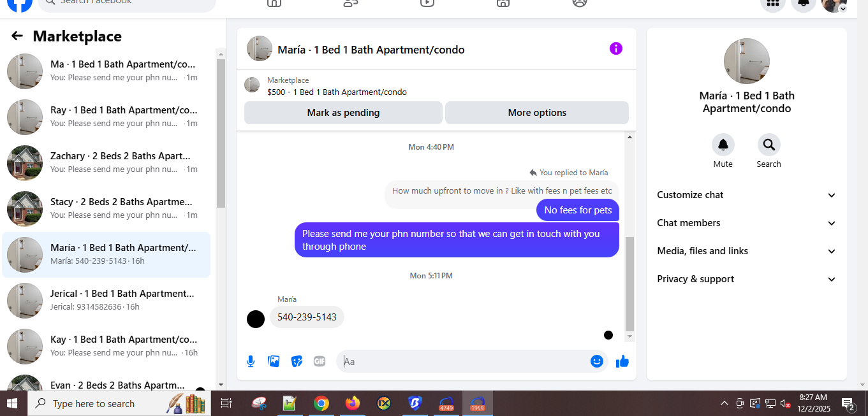
Task: Open the emoji picker smiley icon
Action: coord(597,361)
